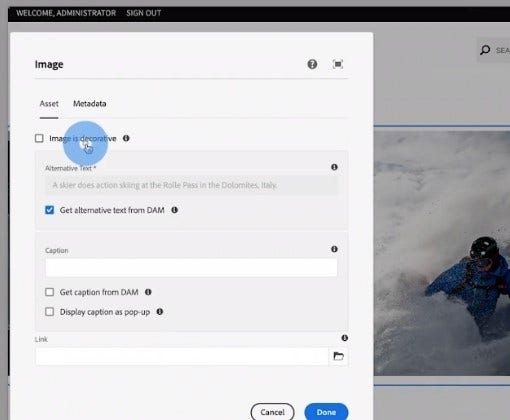Show info for the Link field

click(345, 338)
